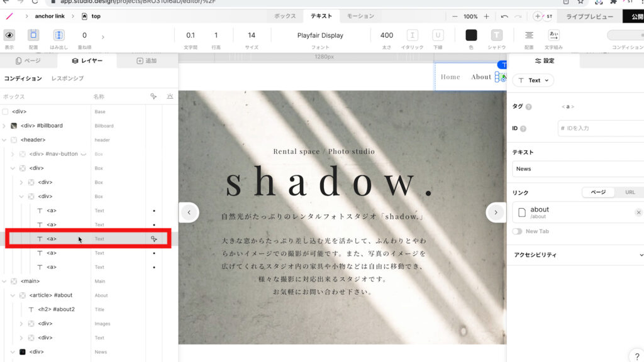Click the black box icon of News div

pos(23,352)
